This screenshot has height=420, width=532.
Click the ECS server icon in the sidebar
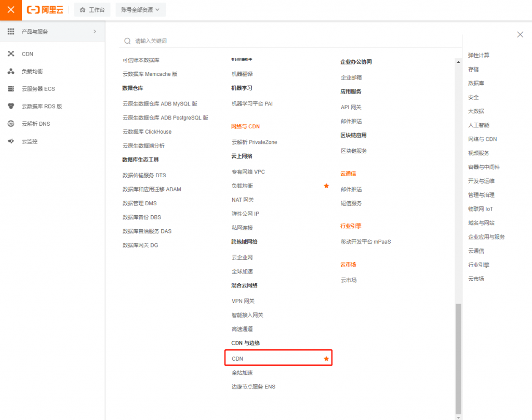point(11,88)
